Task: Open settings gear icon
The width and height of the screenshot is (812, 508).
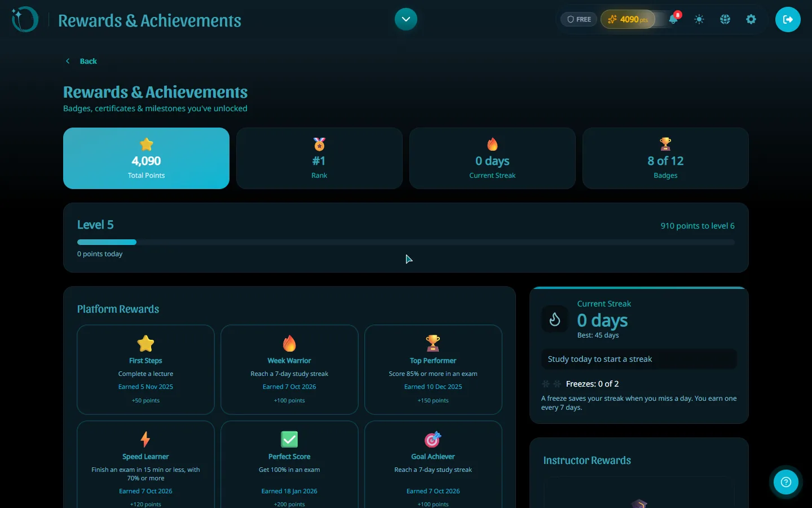Action: pos(751,19)
